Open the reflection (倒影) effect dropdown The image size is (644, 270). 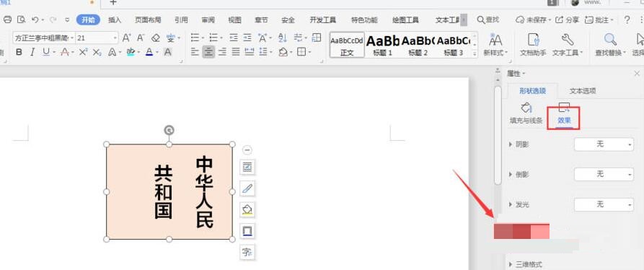click(604, 174)
